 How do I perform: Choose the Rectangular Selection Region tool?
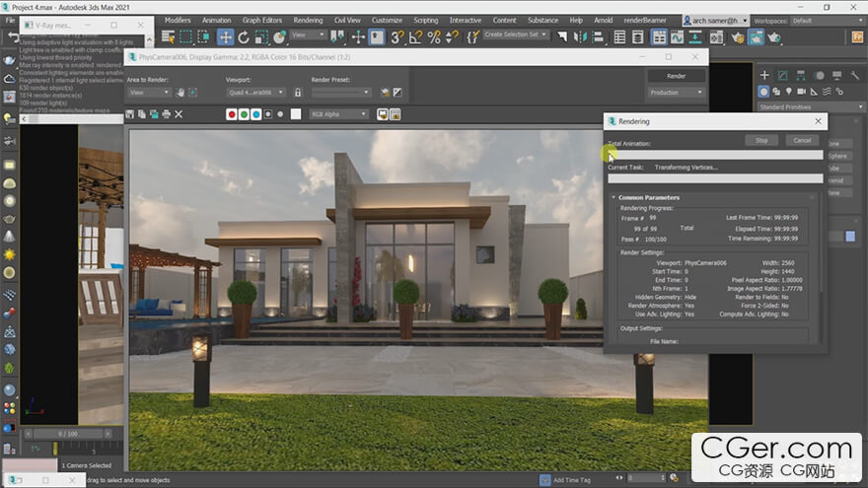pyautogui.click(x=186, y=37)
